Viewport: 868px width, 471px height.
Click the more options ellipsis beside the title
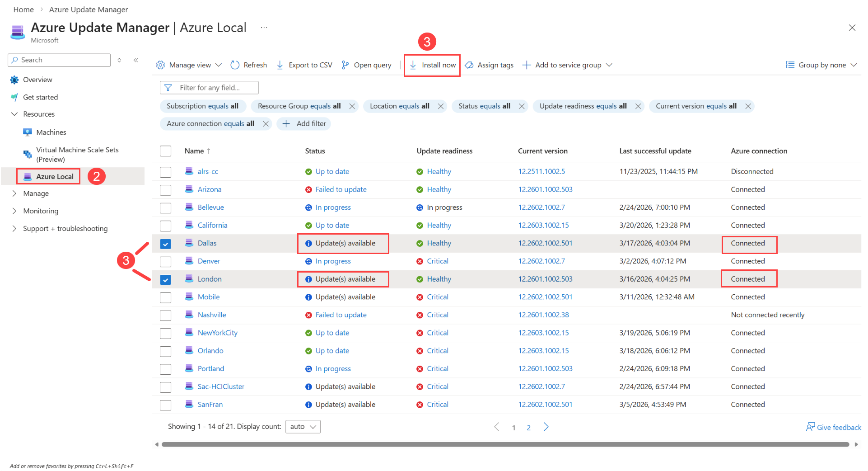pyautogui.click(x=264, y=28)
